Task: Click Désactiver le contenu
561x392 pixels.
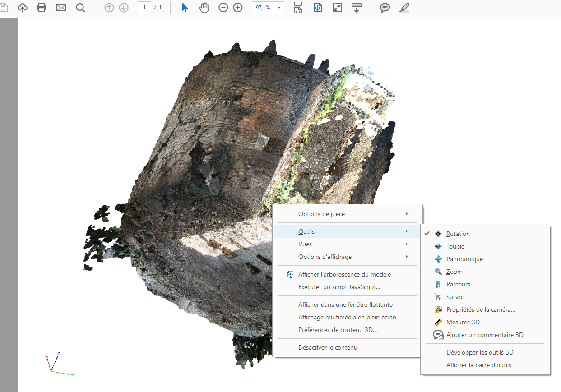Action: 328,347
